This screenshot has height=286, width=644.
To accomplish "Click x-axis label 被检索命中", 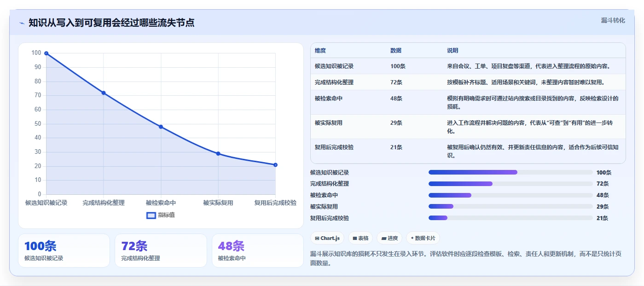I will pos(161,203).
